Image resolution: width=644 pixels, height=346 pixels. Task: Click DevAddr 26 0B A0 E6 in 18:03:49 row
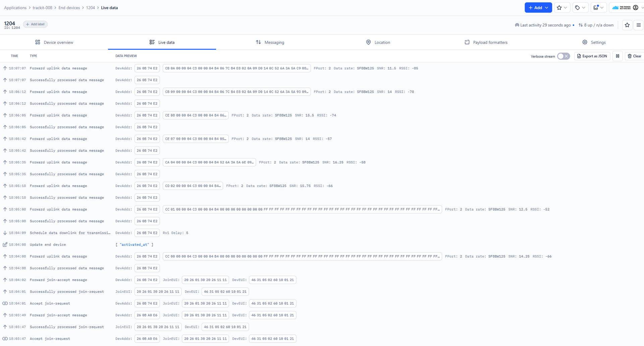coord(147,315)
